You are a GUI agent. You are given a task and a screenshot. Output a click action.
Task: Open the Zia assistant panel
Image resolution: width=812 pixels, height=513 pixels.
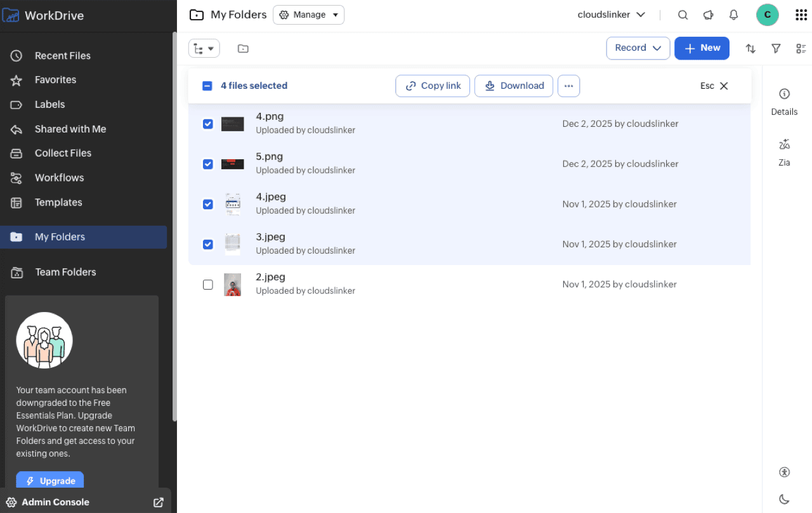(x=784, y=152)
